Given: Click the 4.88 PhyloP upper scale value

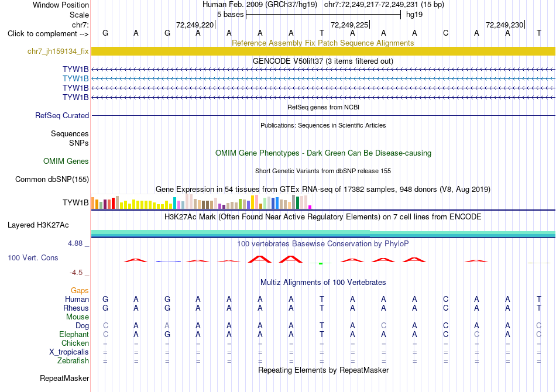Looking at the screenshot, I should (75, 243).
